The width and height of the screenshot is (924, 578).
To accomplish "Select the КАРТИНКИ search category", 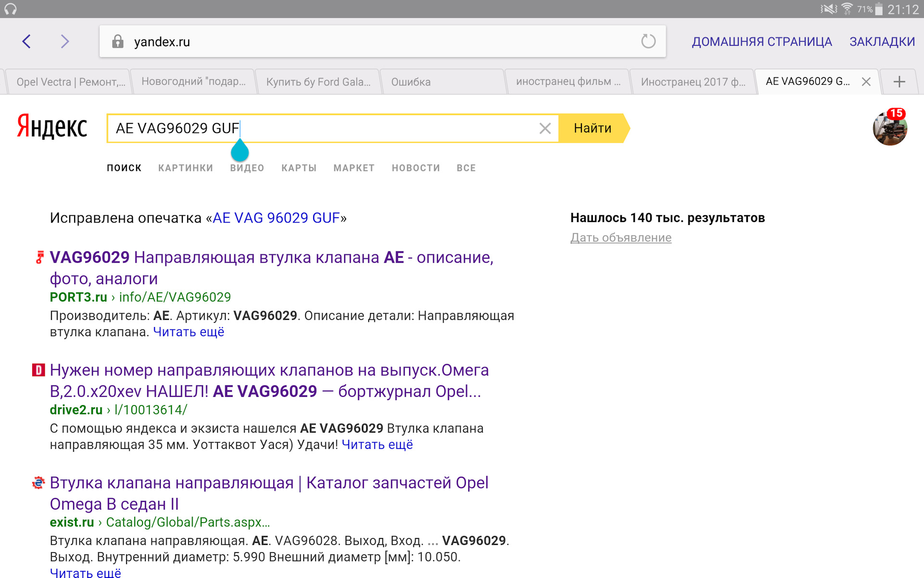I will click(x=186, y=168).
